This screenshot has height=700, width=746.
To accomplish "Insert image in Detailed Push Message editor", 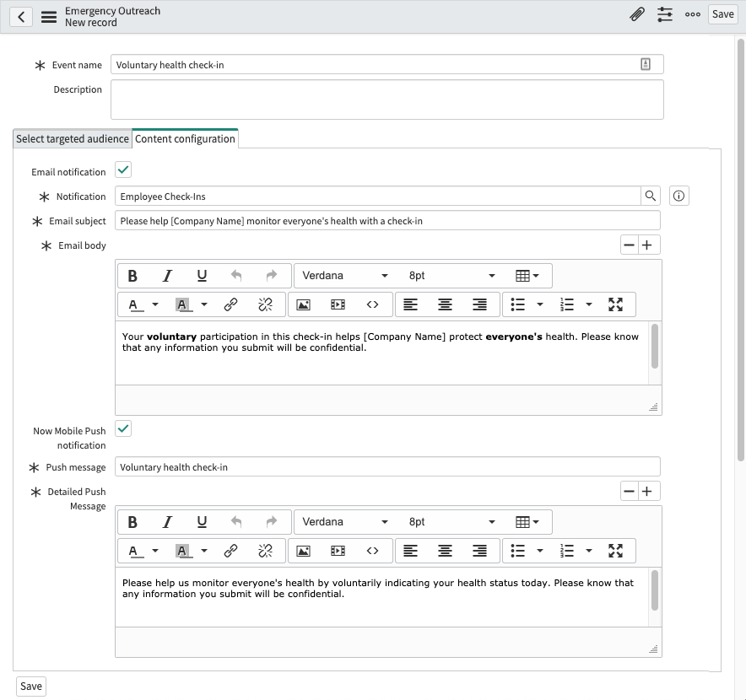I will pos(303,551).
